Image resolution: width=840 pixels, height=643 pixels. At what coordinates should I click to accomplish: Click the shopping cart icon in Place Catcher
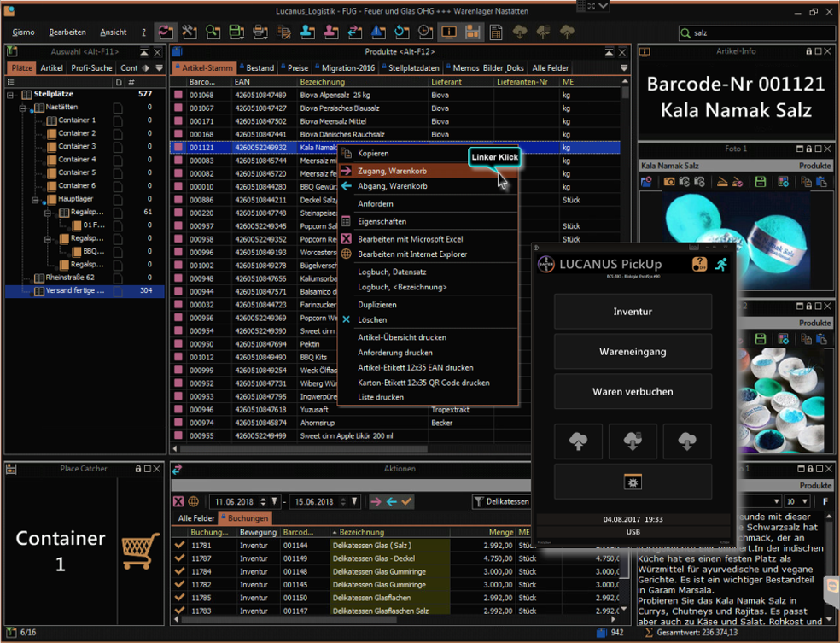point(140,551)
